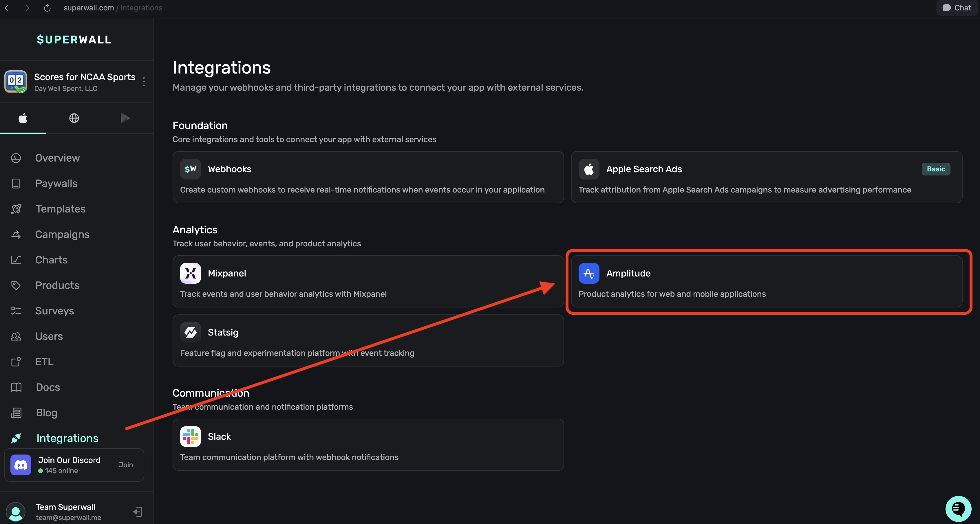
Task: Navigate to Charts in sidebar
Action: click(51, 260)
